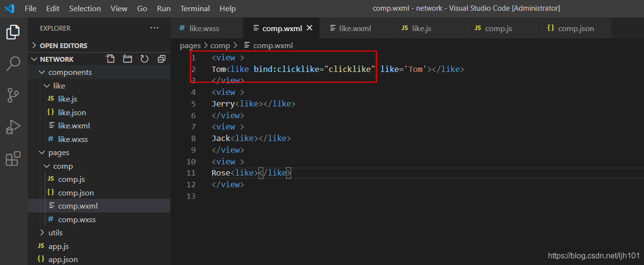The height and width of the screenshot is (265, 644).
Task: Collapse the pages folder
Action: point(99,152)
